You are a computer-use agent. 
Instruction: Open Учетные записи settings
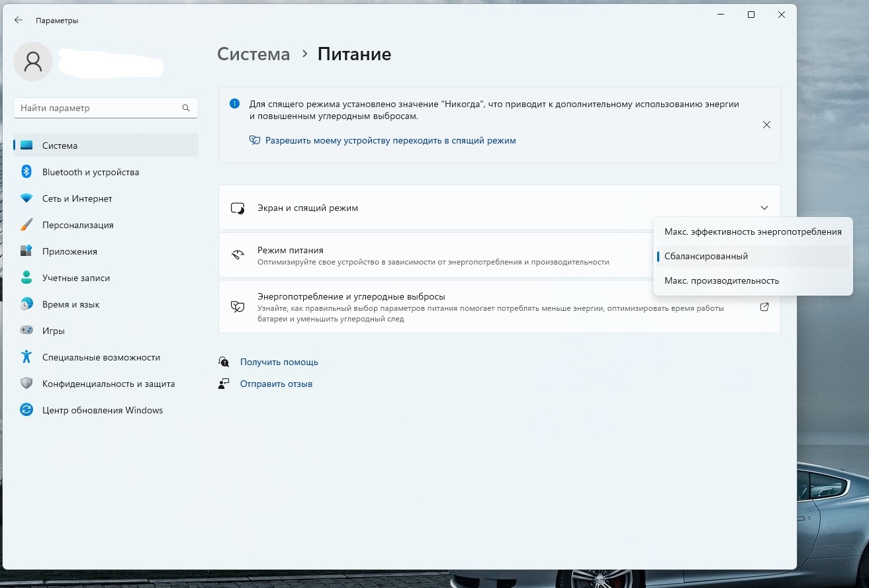106,278
